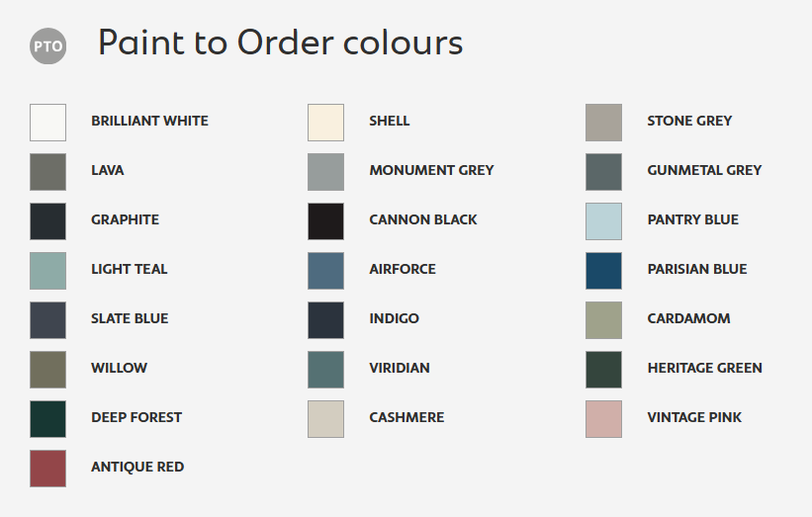Choose the Vintage Pink swatch
Image resolution: width=812 pixels, height=517 pixels.
coord(603,419)
